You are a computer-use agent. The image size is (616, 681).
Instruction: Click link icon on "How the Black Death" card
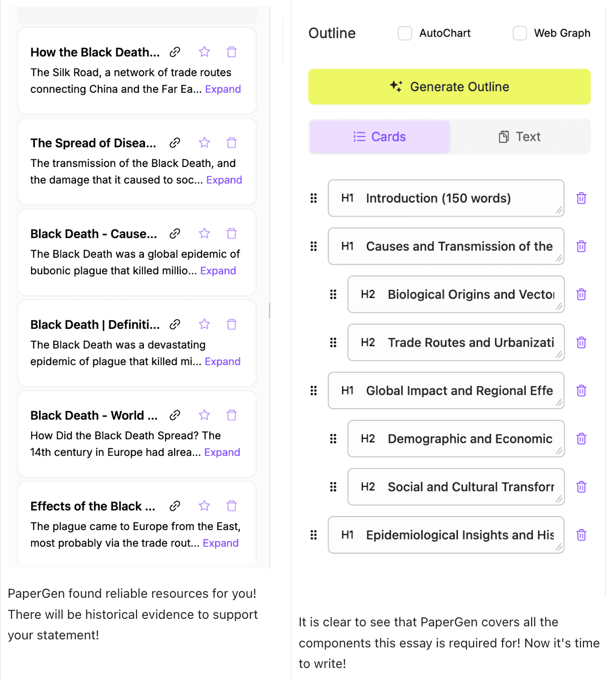(x=175, y=52)
